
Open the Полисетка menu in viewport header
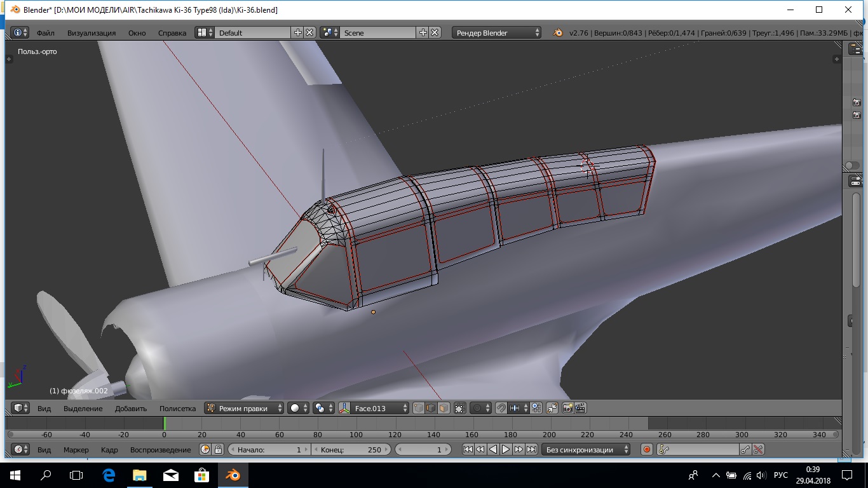click(x=177, y=408)
